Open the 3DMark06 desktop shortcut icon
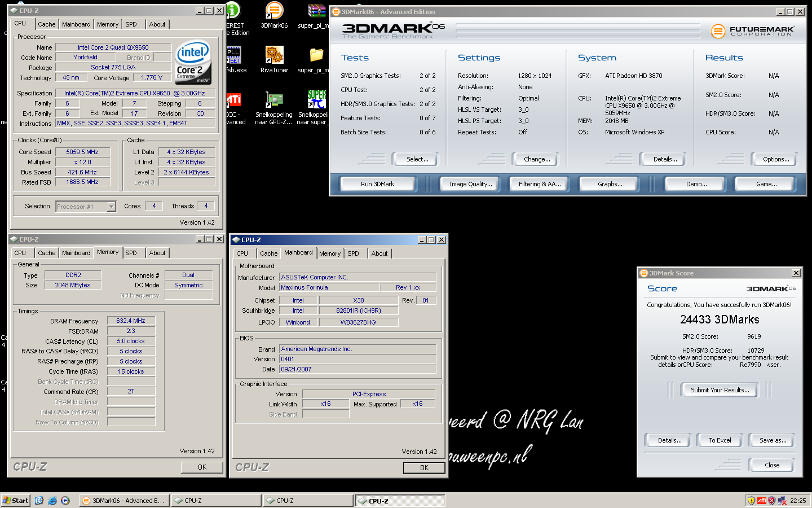This screenshot has height=508, width=812. [x=274, y=11]
